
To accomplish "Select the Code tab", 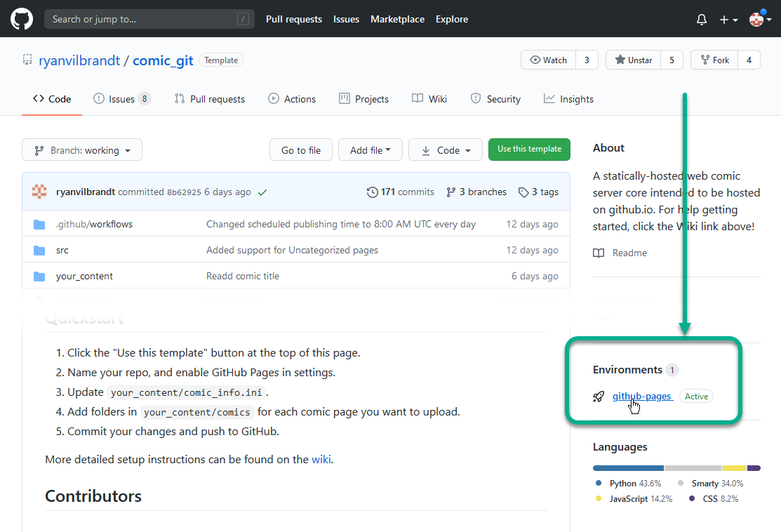I will (52, 99).
